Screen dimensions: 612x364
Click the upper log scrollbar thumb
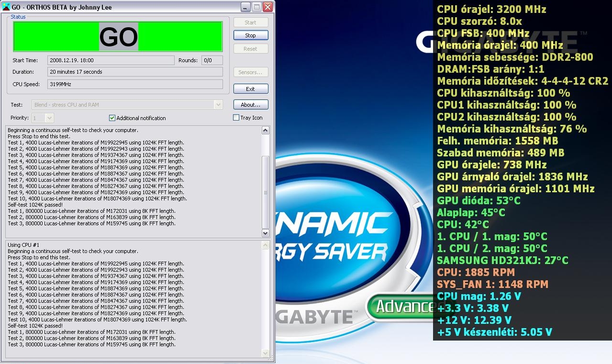coord(266,192)
